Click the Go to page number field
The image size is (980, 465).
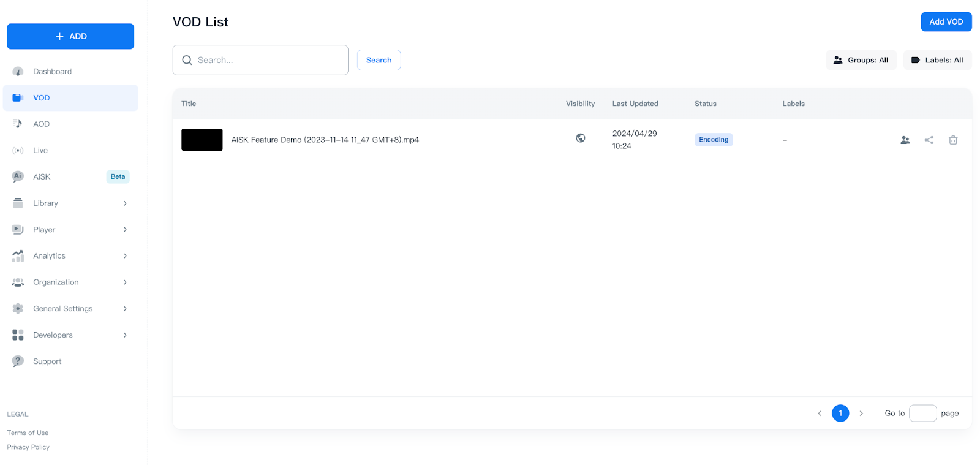(x=922, y=414)
